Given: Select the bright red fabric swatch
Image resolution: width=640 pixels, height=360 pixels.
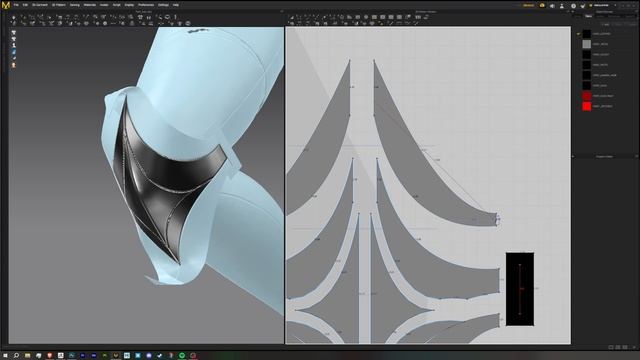Looking at the screenshot, I should coord(587,106).
